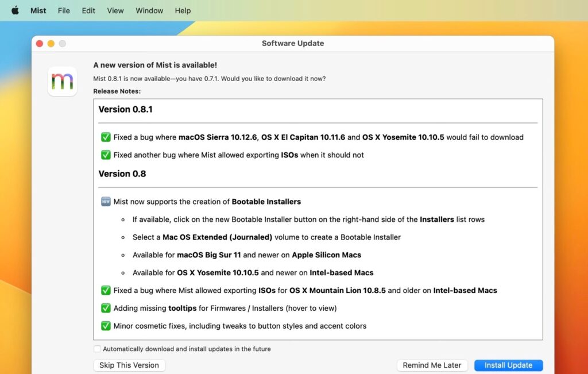Click the checkmark beside minor cosmetic fixes note
The height and width of the screenshot is (374, 588).
point(106,326)
